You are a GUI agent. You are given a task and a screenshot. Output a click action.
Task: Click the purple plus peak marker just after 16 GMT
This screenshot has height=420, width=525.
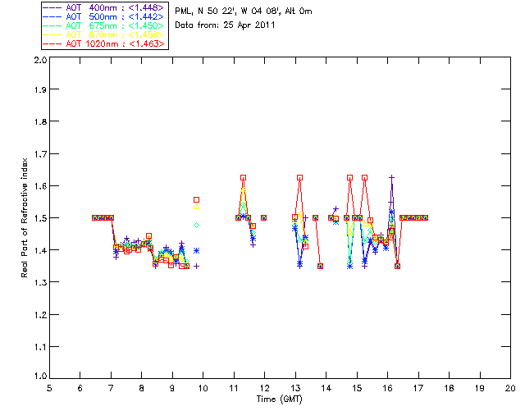coord(391,177)
